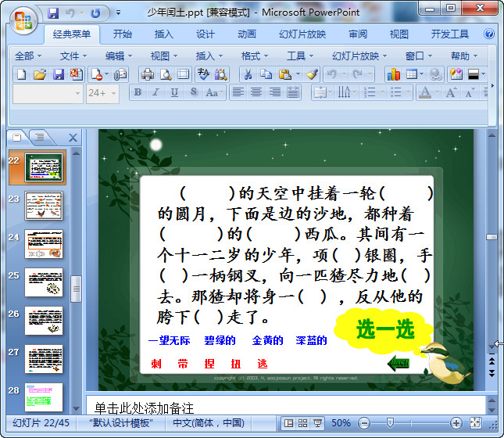Switch to slide sorter view icon
The image size is (504, 438).
302,423
